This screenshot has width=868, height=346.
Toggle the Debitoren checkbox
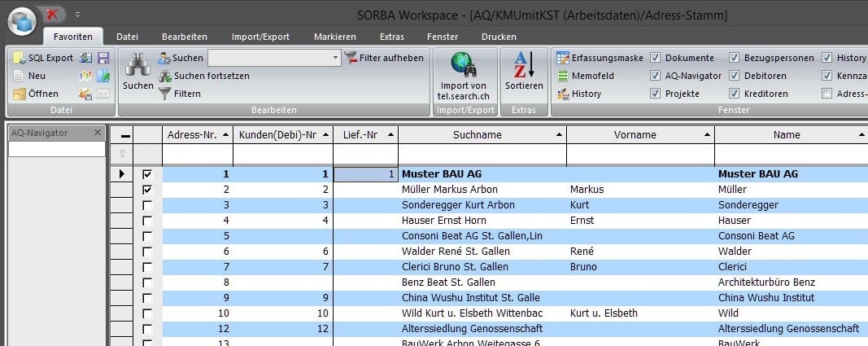click(734, 76)
